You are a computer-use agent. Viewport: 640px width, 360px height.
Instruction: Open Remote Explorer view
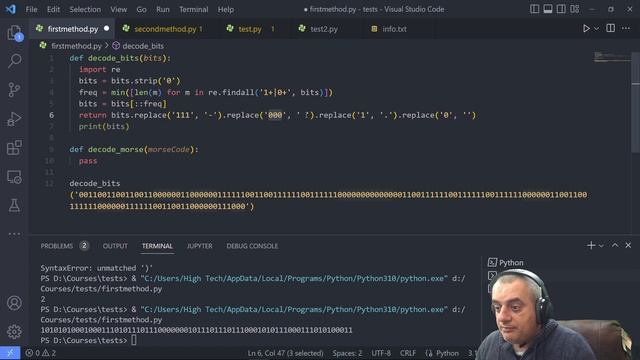point(14,177)
